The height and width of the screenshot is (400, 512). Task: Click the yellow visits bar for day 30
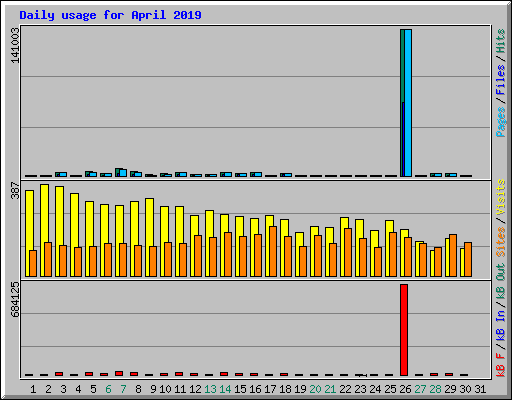(x=462, y=262)
